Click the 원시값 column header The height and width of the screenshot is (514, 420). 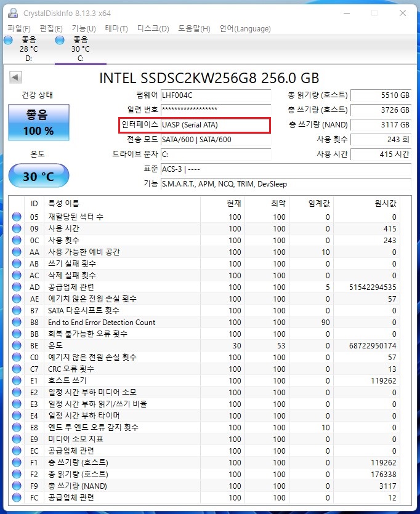click(367, 203)
